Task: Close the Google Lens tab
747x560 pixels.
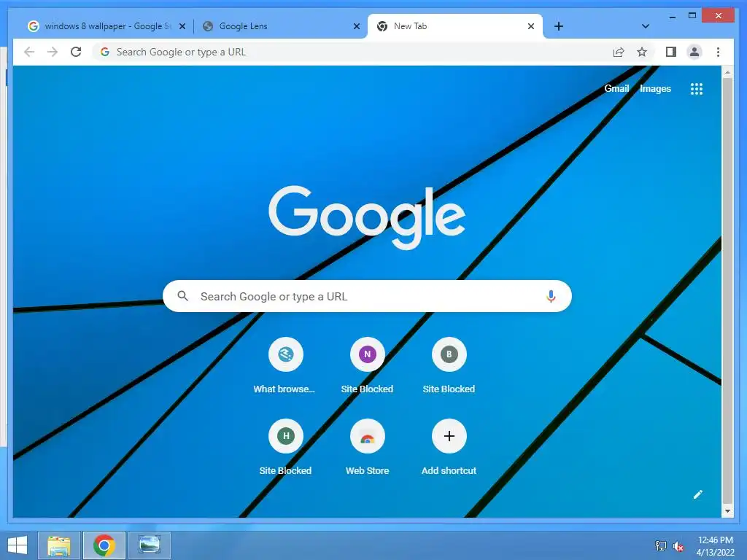Action: (x=356, y=26)
